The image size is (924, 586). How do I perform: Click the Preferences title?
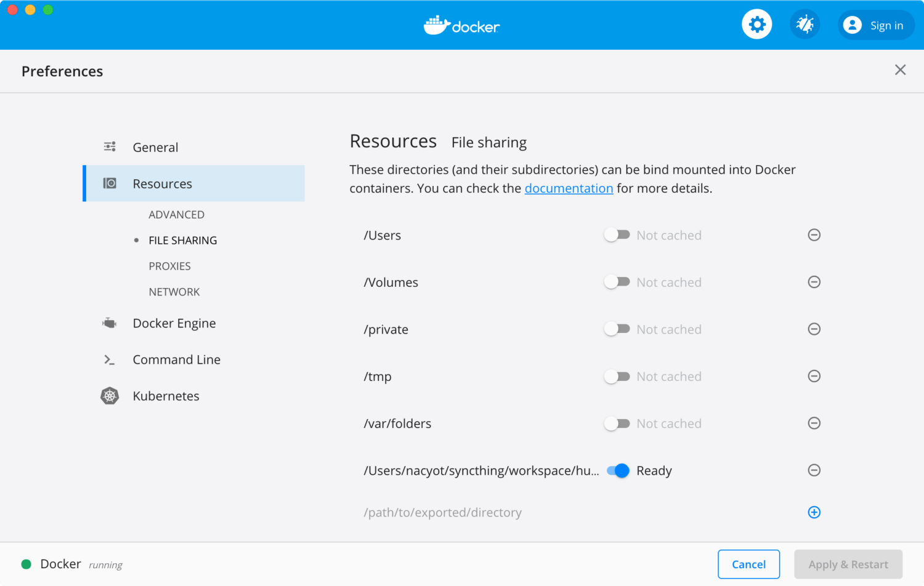coord(62,71)
